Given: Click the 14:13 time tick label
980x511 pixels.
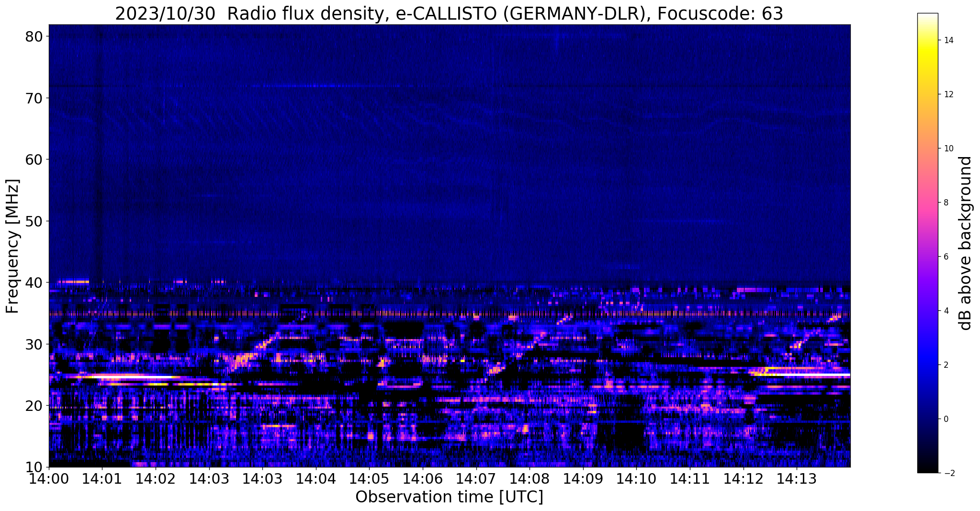Looking at the screenshot, I should [x=797, y=479].
